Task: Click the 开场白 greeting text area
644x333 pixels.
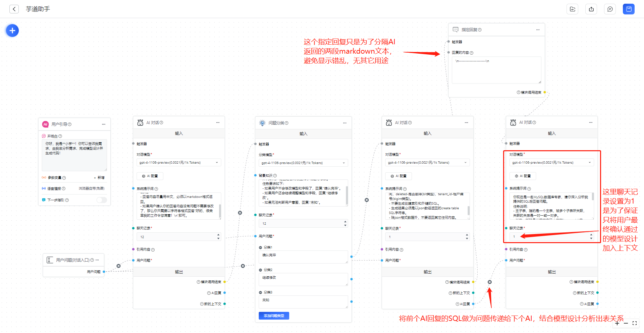Action: (74, 155)
